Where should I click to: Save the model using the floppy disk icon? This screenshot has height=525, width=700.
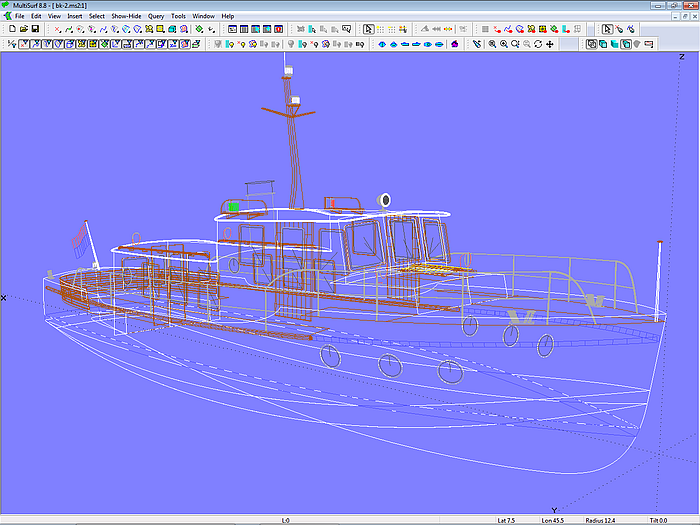tap(36, 29)
